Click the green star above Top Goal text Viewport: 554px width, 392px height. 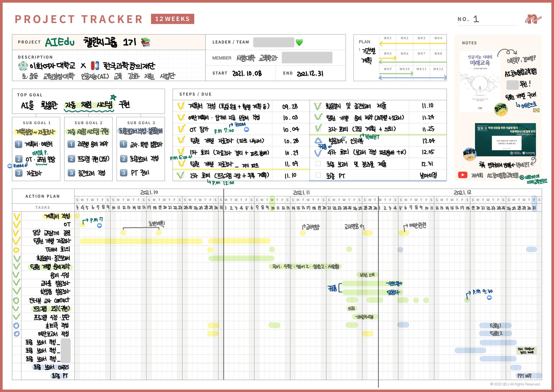113,97
